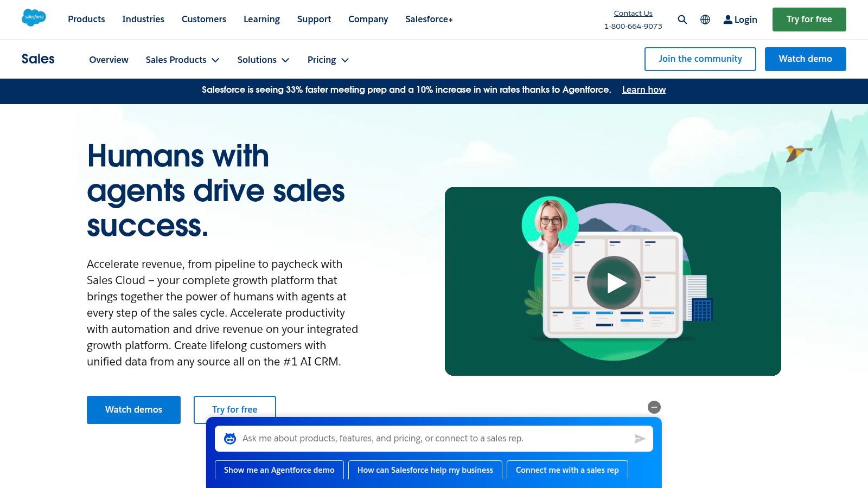The image size is (868, 488).
Task: Expand the Sales Products dropdown
Action: pyautogui.click(x=182, y=60)
